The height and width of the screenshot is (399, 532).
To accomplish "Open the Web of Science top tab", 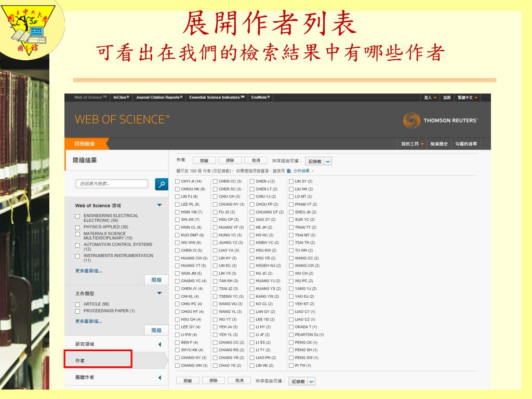I will 90,97.
